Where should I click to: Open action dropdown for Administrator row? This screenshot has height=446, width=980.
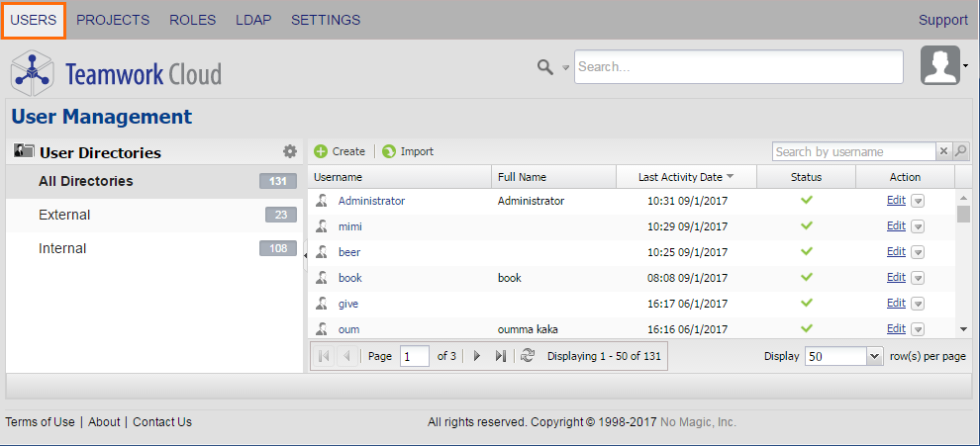[x=918, y=201]
